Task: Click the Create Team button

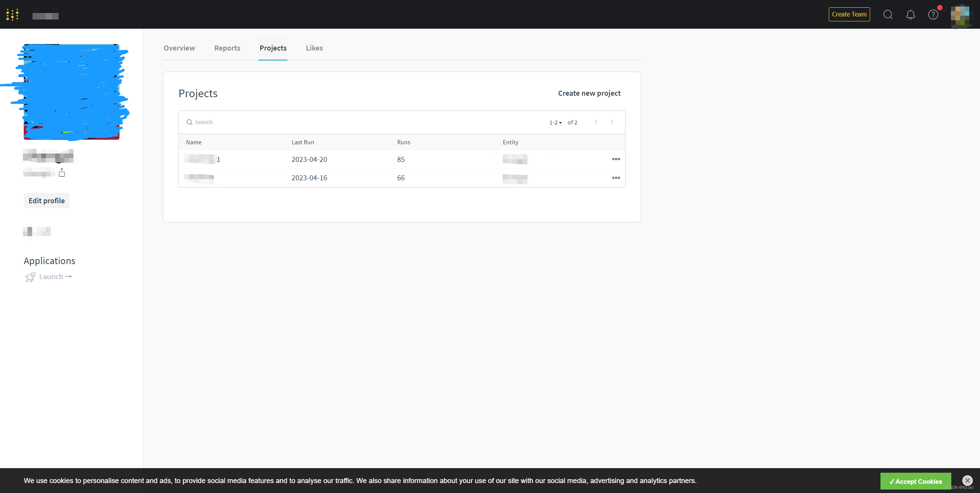Action: (849, 14)
